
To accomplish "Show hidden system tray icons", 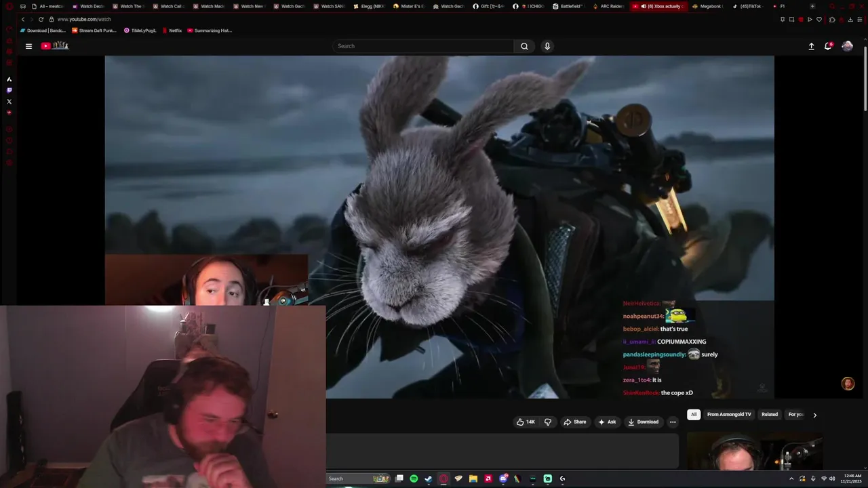I will (791, 479).
